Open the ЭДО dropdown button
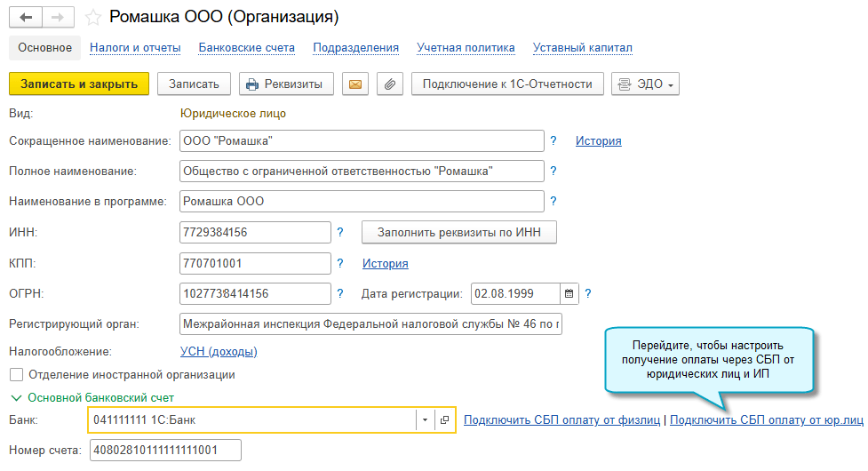Viewport: 868px width, 471px height. 645,84
